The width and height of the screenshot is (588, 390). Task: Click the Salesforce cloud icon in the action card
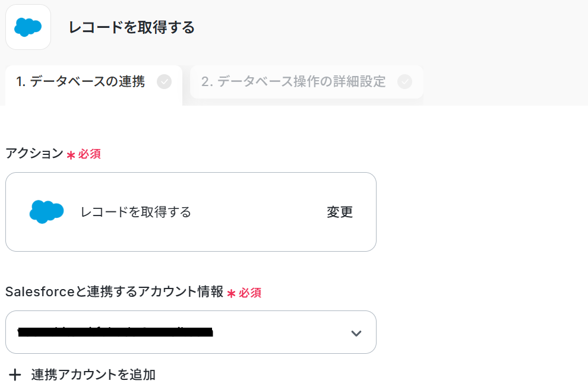46,212
